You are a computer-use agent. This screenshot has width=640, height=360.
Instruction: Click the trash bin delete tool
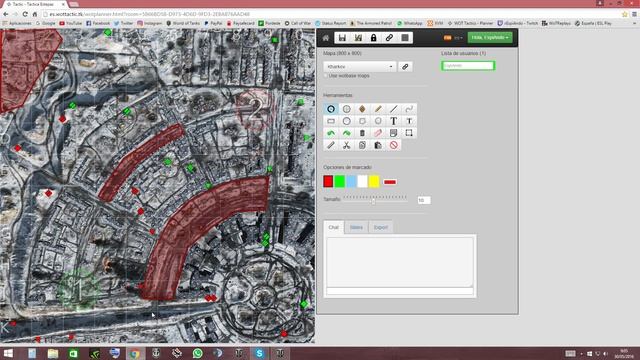[362, 133]
